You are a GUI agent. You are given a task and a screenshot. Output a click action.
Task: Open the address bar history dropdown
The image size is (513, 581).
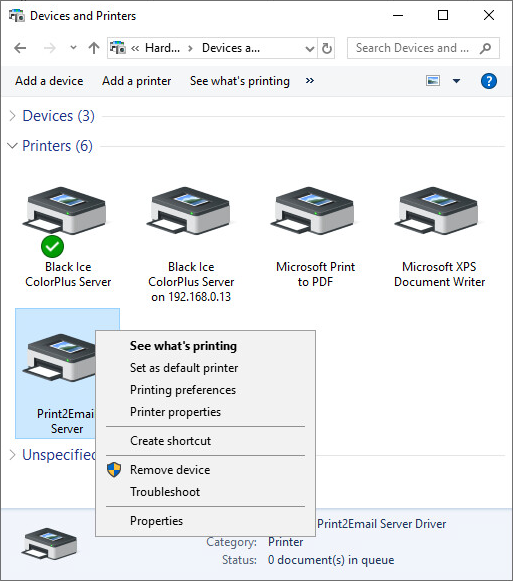tap(310, 49)
